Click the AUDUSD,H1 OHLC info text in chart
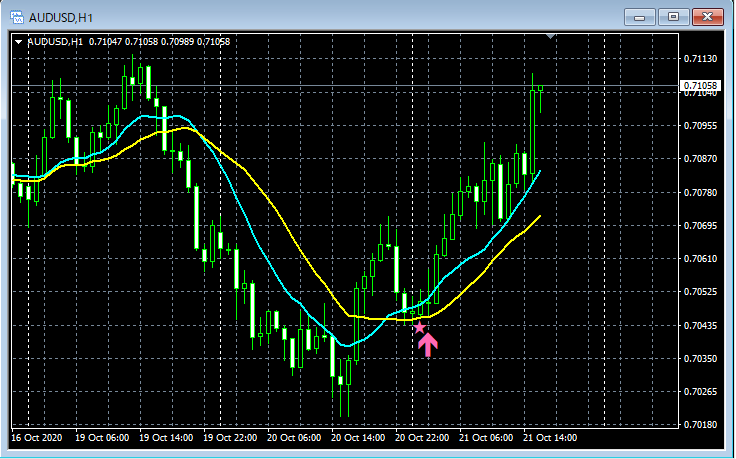This screenshot has height=459, width=736. click(x=129, y=42)
